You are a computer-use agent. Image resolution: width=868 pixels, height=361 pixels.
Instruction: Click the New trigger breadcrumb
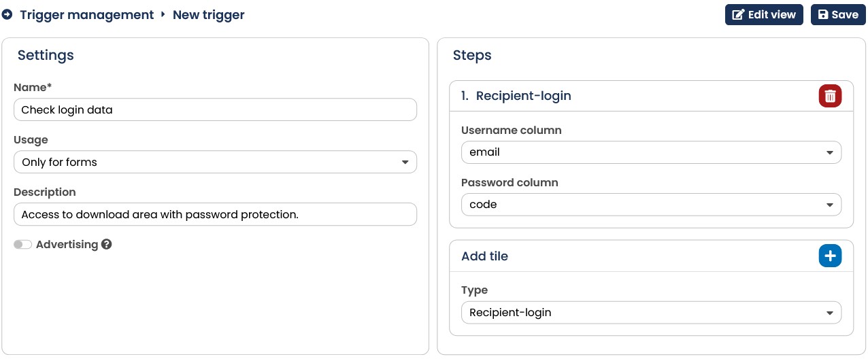(209, 14)
